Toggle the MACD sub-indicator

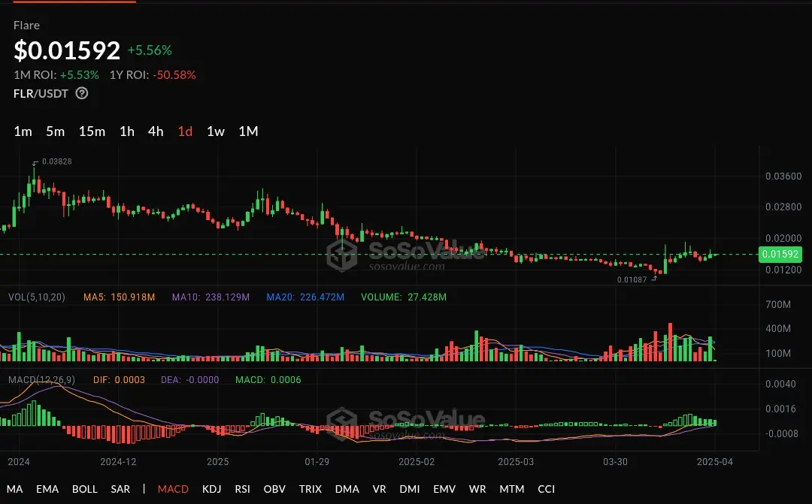(173, 489)
